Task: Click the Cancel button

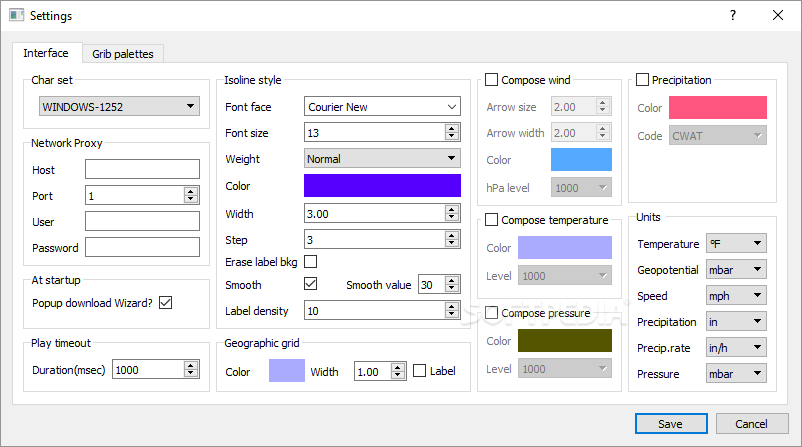Action: click(752, 423)
